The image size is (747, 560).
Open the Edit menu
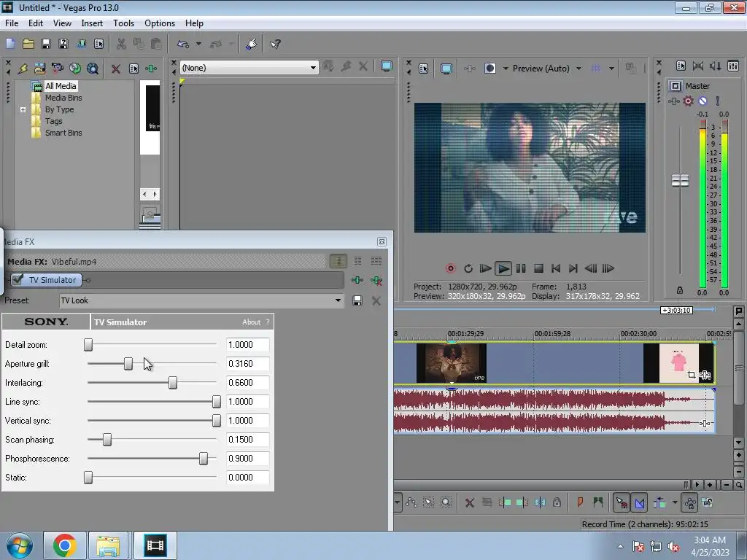(35, 23)
